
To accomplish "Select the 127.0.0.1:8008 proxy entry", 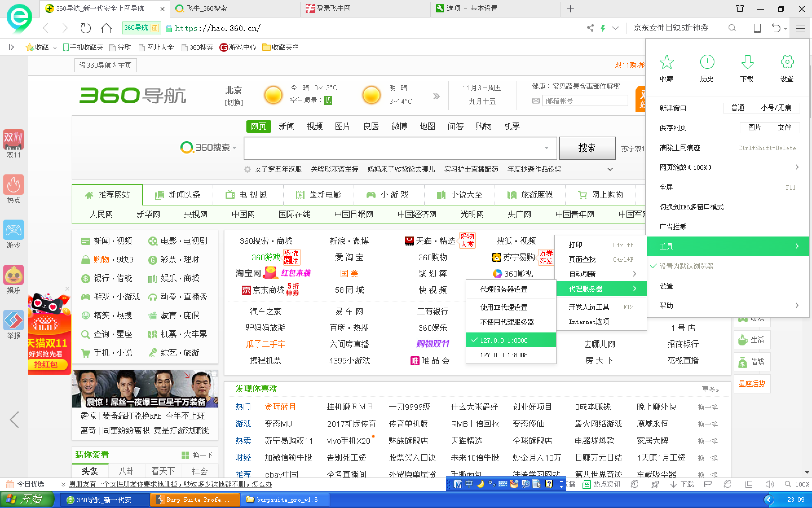I will [x=511, y=355].
